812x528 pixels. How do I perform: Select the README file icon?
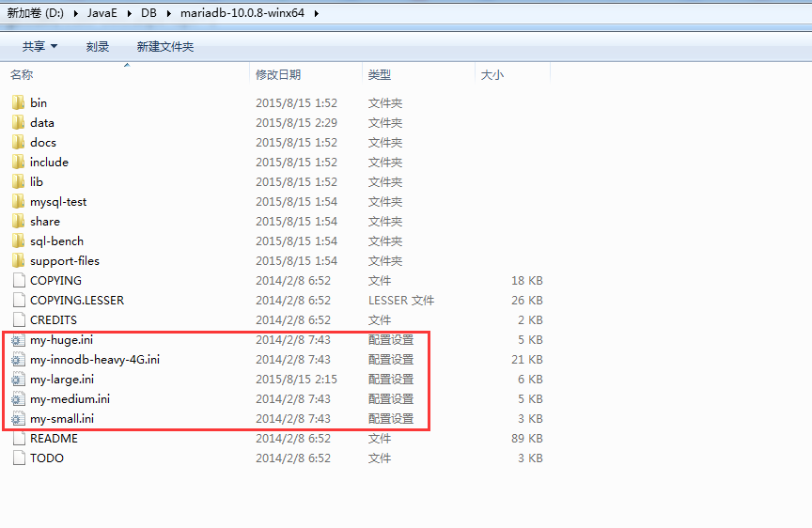(x=19, y=438)
